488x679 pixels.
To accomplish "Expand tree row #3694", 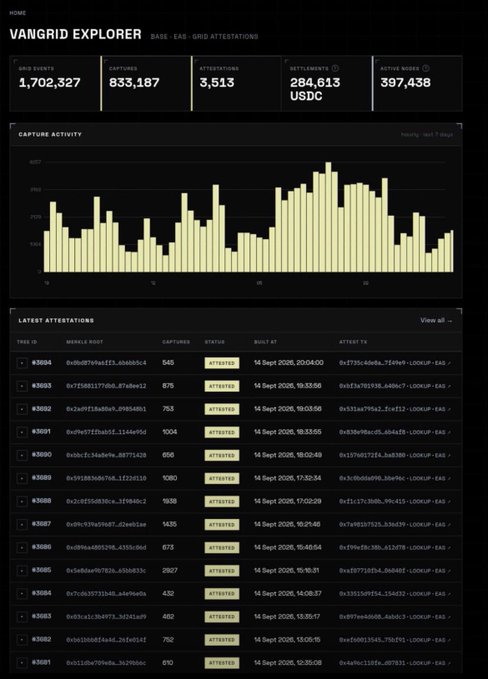I will (x=22, y=363).
